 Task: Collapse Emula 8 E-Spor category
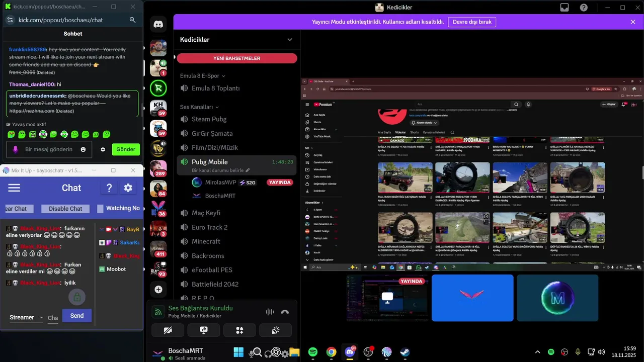(203, 76)
